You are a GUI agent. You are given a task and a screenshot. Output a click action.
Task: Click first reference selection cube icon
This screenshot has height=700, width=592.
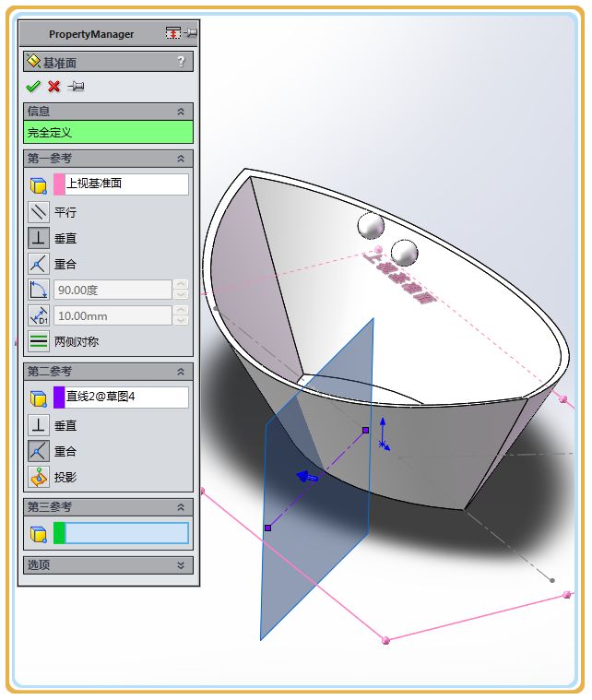pos(39,184)
